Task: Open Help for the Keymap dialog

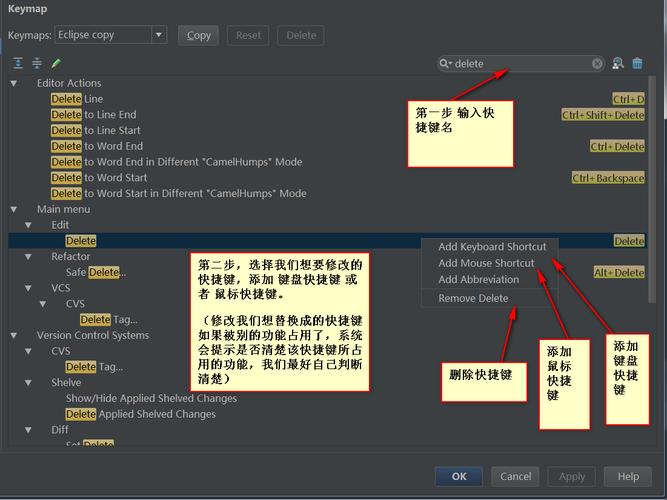Action: click(x=628, y=476)
